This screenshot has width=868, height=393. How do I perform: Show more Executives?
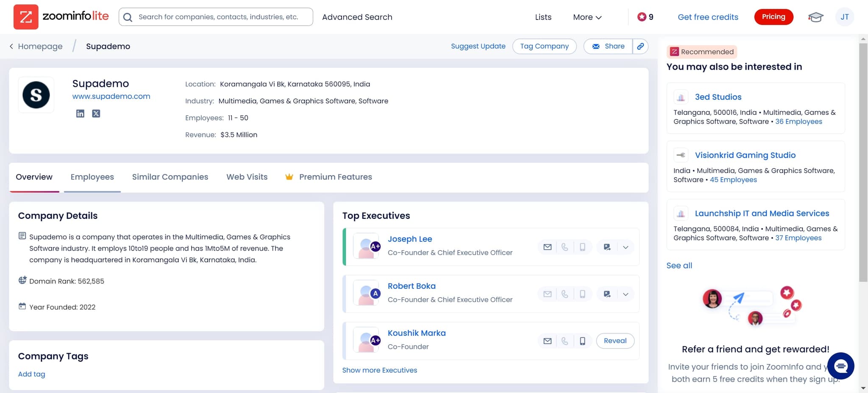click(379, 370)
